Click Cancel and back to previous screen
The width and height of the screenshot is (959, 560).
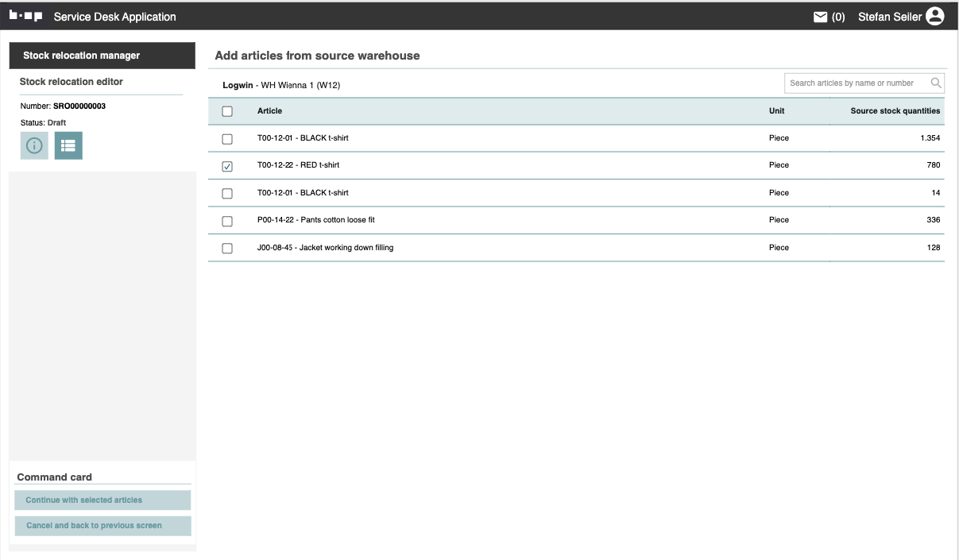pyautogui.click(x=102, y=526)
